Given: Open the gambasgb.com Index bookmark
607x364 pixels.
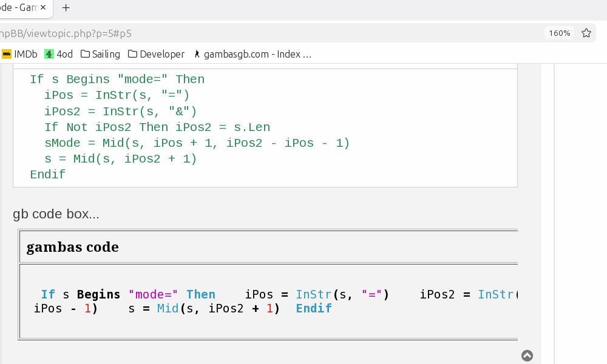Looking at the screenshot, I should 253,54.
